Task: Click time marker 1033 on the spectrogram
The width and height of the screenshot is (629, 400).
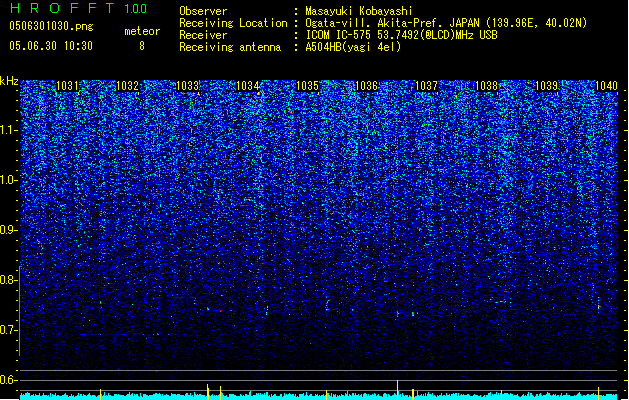Action: [x=187, y=86]
